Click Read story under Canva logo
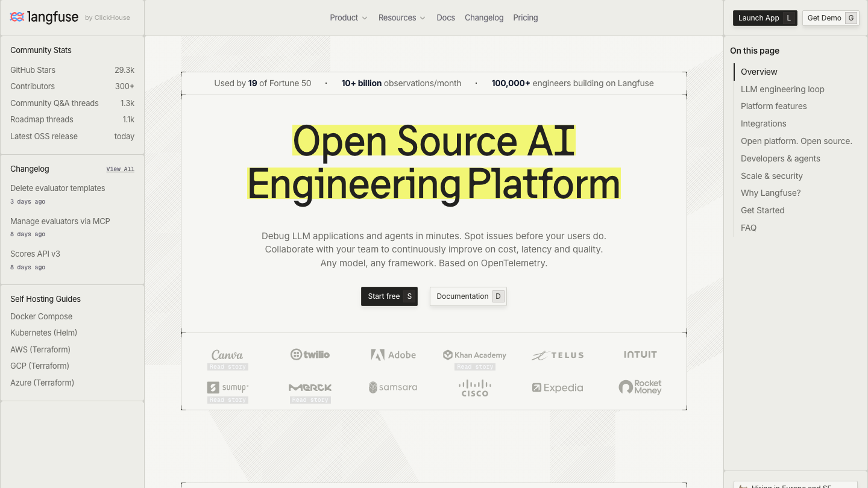This screenshot has width=868, height=488. pyautogui.click(x=228, y=367)
